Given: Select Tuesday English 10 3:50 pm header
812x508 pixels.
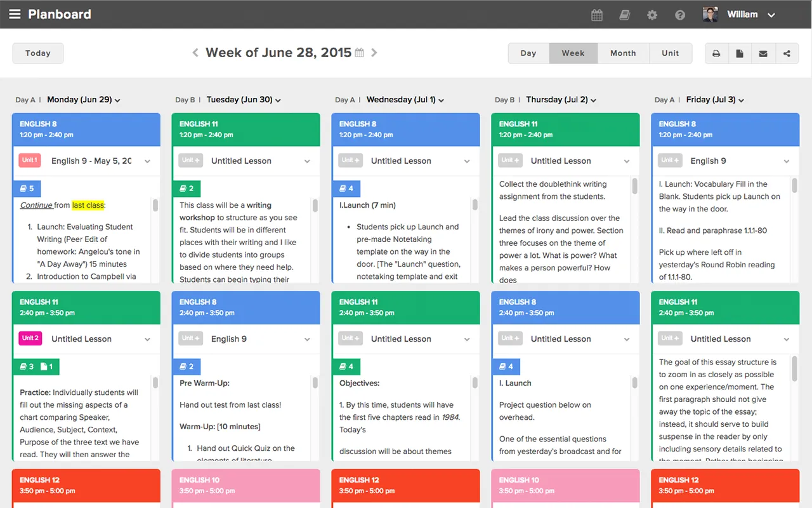Looking at the screenshot, I should tap(246, 485).
